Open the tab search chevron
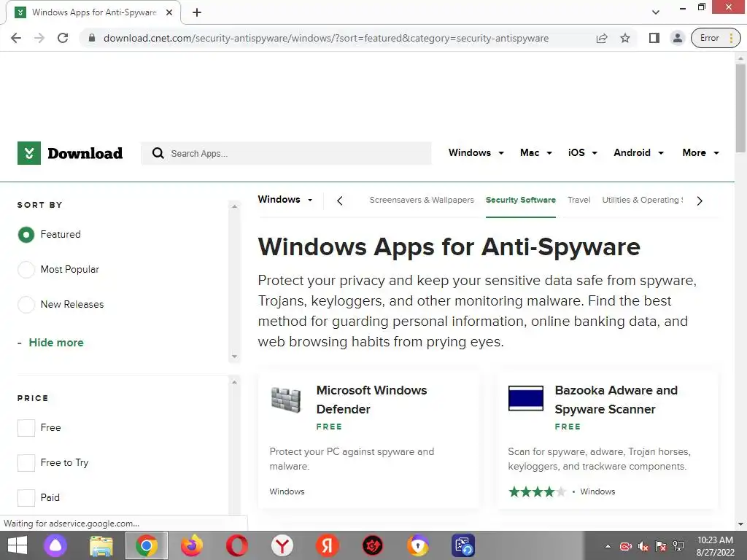This screenshot has width=747, height=560. pyautogui.click(x=656, y=12)
